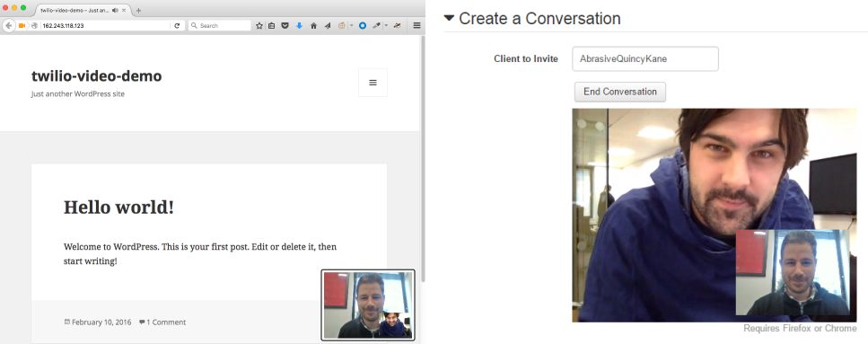Close the twilio-video-demo tab
Screen dimensions: 868x344
[x=124, y=11]
